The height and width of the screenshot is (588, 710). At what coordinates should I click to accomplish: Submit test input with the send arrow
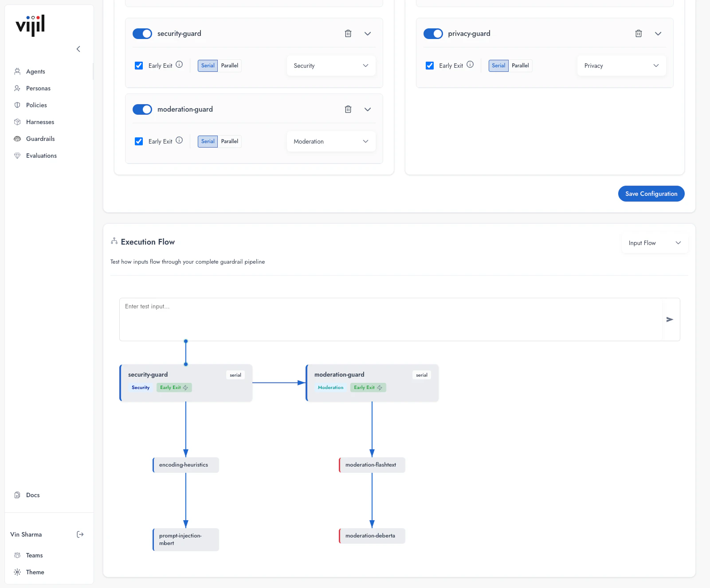(670, 319)
